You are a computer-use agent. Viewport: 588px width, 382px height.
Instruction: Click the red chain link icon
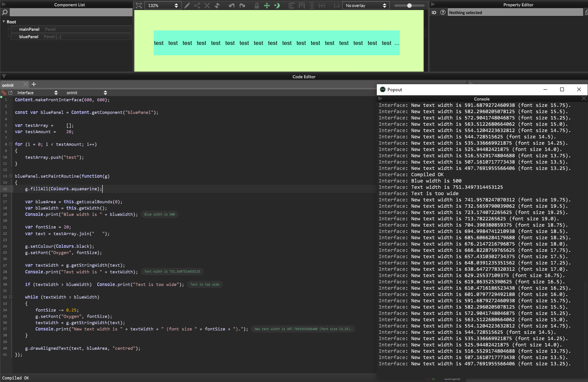(4, 93)
